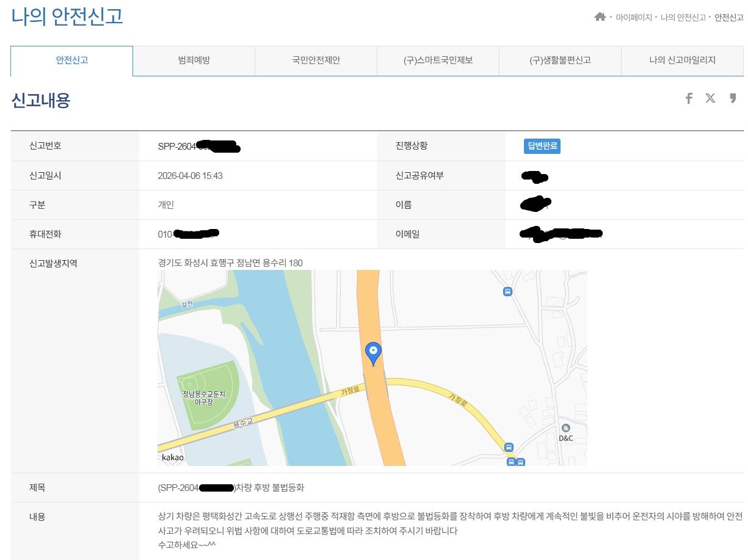Click the bus stop icon at top right of map
The image size is (748, 560).
(507, 291)
